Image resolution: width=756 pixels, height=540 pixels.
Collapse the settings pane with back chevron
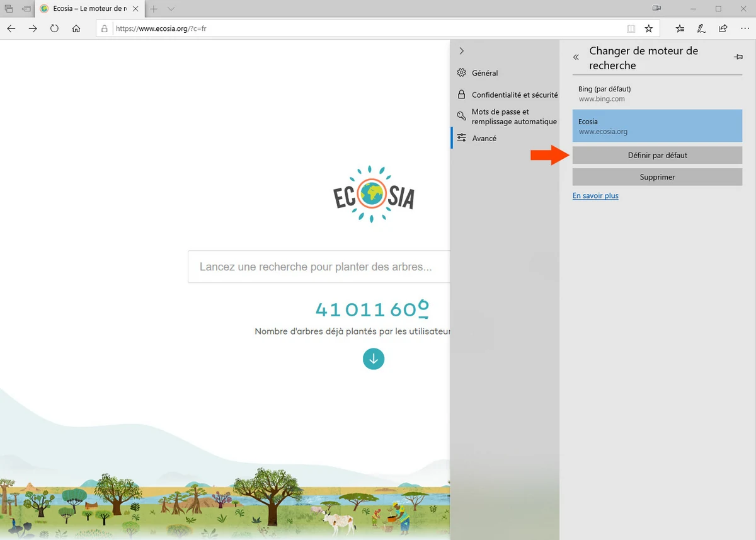[575, 57]
